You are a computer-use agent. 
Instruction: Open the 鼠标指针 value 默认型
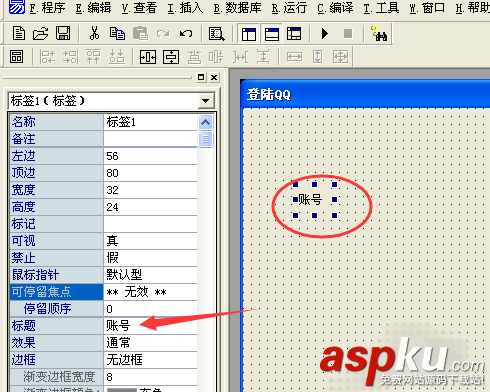coord(150,275)
